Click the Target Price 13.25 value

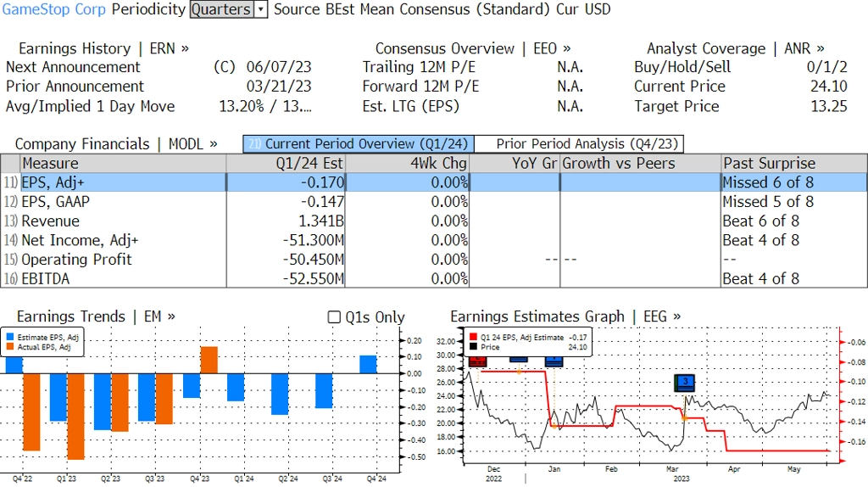click(x=829, y=106)
